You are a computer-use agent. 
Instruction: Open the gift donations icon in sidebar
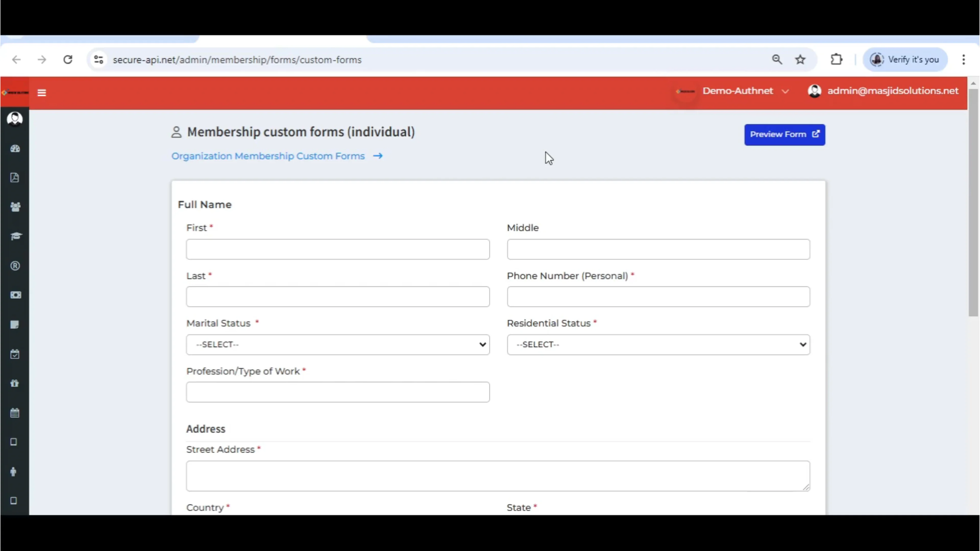pyautogui.click(x=15, y=383)
